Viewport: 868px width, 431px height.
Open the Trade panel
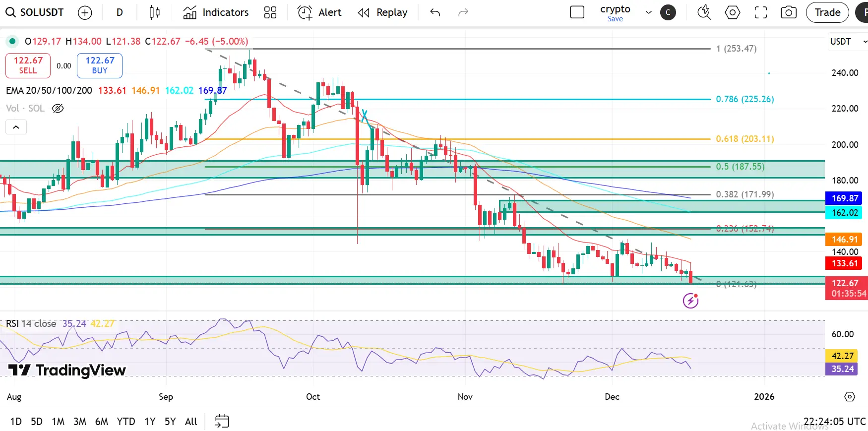pyautogui.click(x=827, y=12)
